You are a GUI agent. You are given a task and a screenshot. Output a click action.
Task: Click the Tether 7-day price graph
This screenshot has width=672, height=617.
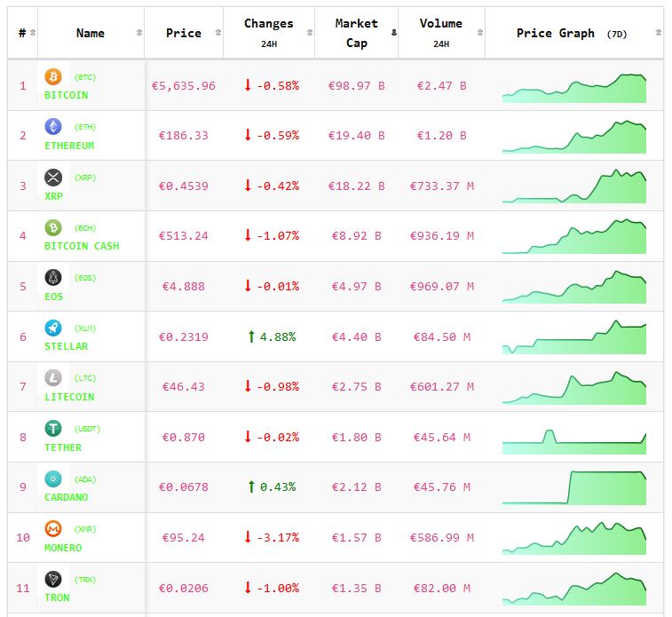coord(574,437)
